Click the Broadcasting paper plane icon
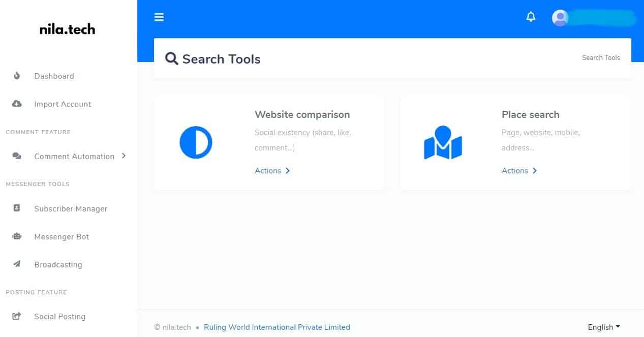This screenshot has height=337, width=644. [17, 264]
